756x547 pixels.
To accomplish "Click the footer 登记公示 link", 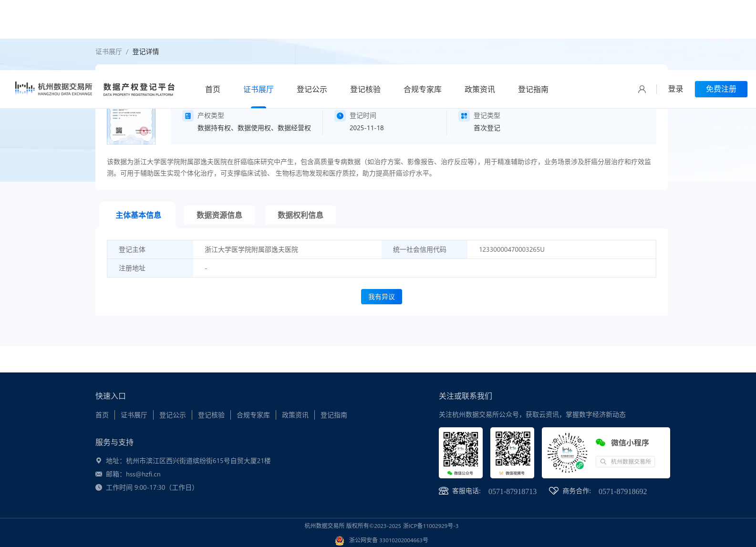I will pyautogui.click(x=173, y=415).
